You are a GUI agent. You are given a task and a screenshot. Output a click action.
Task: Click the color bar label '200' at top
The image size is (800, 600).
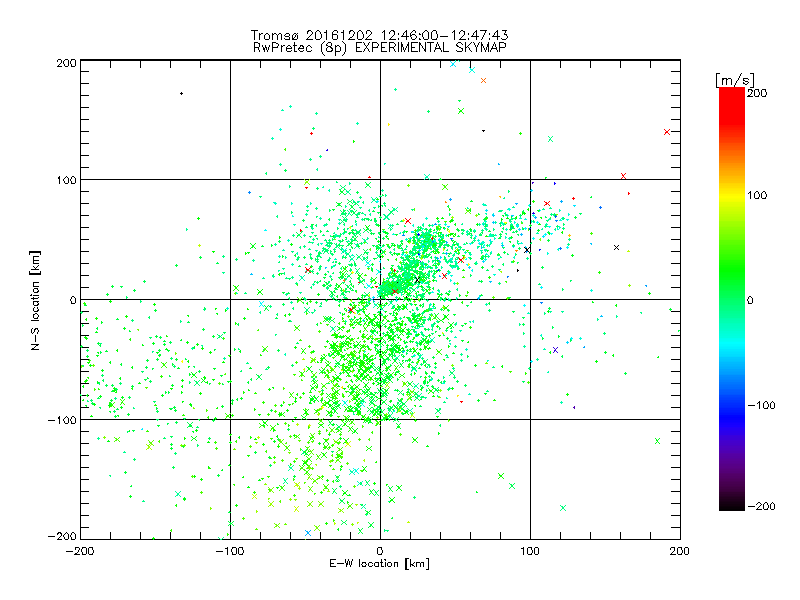(x=757, y=93)
